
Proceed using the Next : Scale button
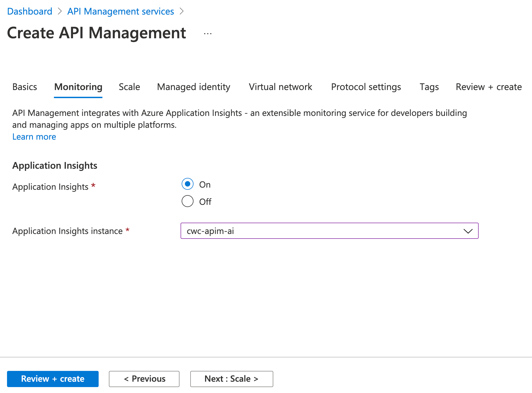pyautogui.click(x=231, y=379)
